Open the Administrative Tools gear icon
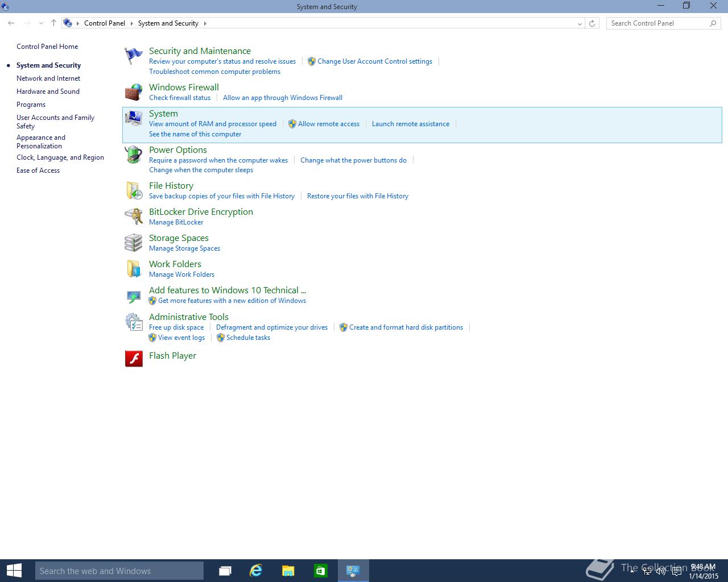728x582 pixels. tap(134, 322)
